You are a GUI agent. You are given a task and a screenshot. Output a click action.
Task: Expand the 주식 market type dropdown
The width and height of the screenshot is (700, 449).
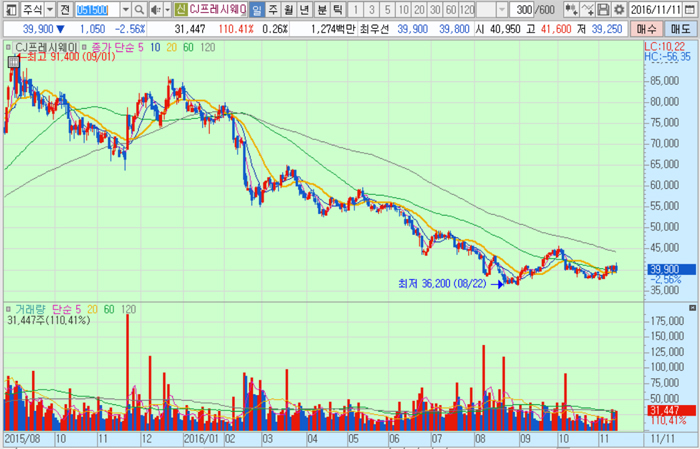48,9
